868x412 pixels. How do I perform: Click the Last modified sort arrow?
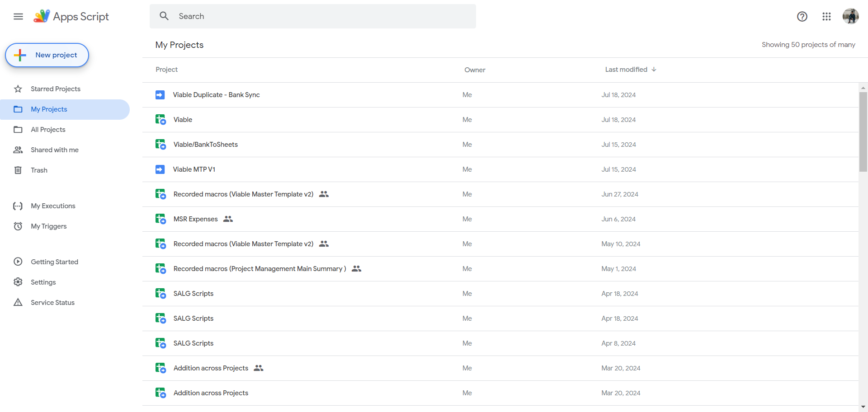(654, 70)
